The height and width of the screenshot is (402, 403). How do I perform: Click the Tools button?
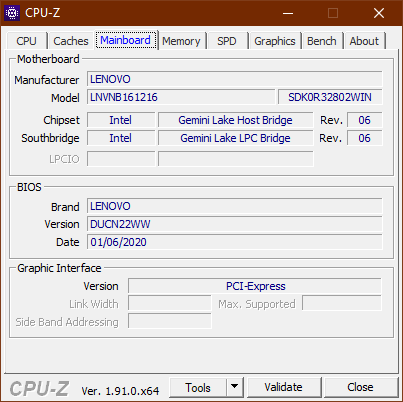pyautogui.click(x=198, y=387)
